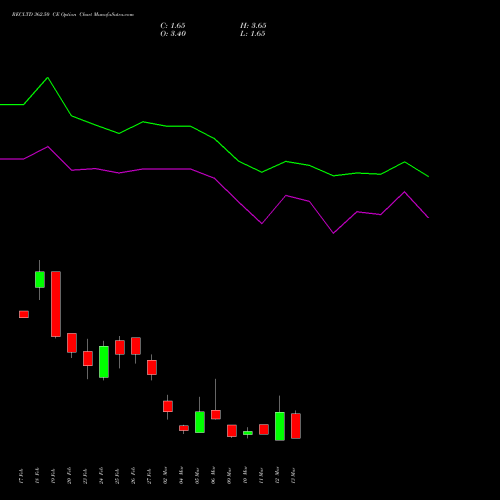Click the close value 'C: 1.65'

pyautogui.click(x=173, y=26)
